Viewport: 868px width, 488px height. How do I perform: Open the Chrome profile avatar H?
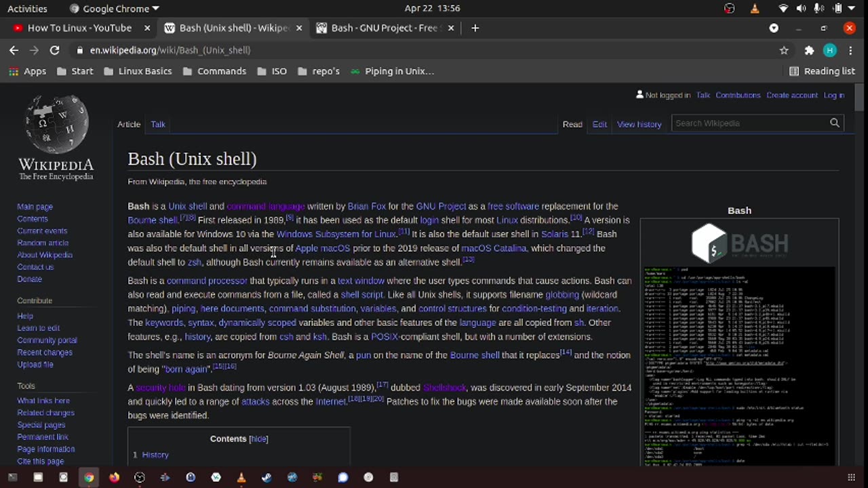click(x=829, y=50)
